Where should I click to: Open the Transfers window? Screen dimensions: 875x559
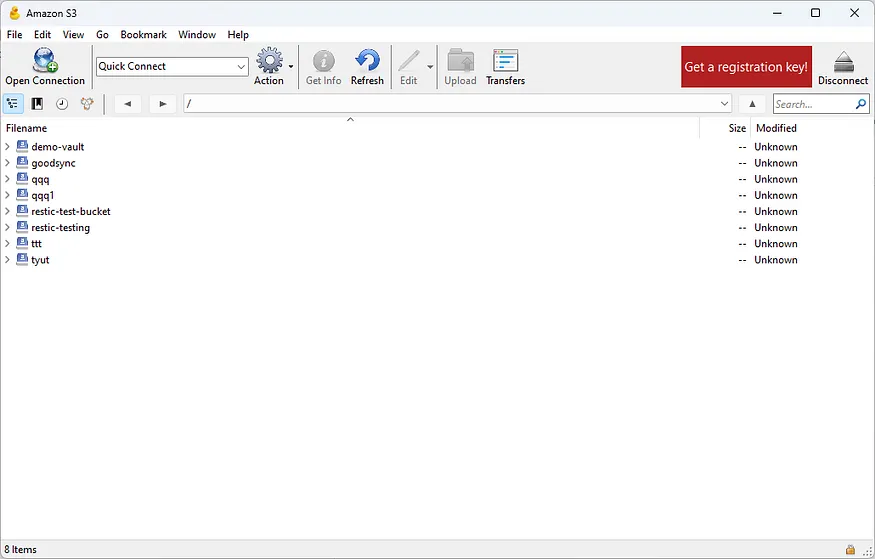[x=505, y=66]
